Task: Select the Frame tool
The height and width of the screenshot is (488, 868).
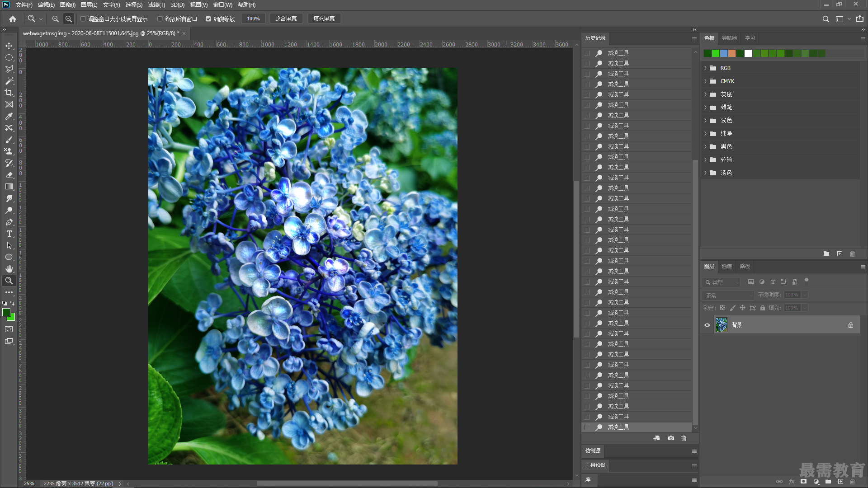Action: pyautogui.click(x=9, y=104)
